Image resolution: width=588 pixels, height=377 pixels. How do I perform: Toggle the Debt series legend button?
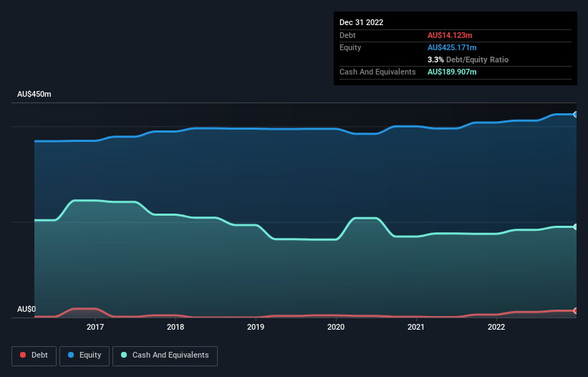coord(34,355)
